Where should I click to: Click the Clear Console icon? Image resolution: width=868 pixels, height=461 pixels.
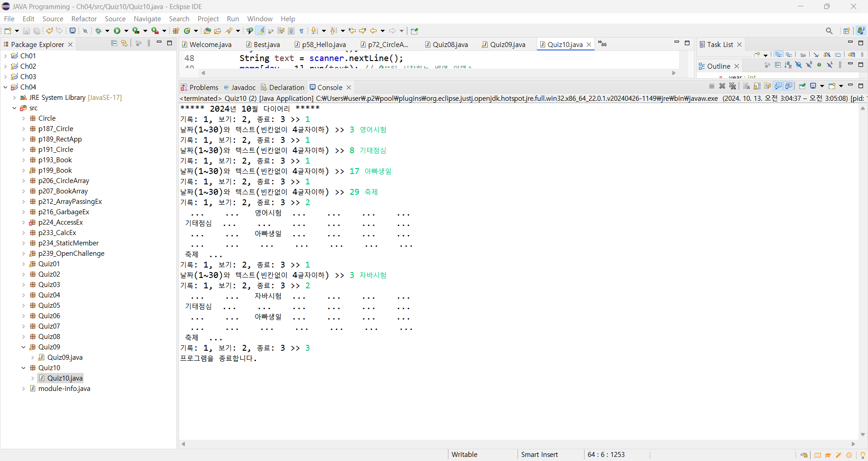[x=746, y=86]
